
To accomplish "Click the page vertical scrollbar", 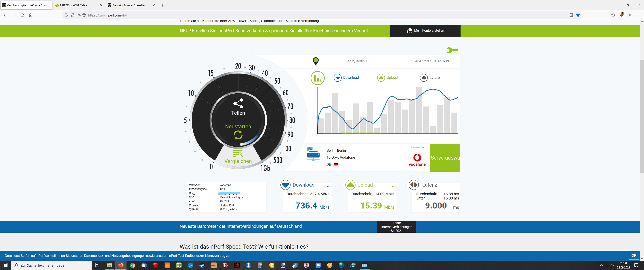I will pyautogui.click(x=642, y=116).
